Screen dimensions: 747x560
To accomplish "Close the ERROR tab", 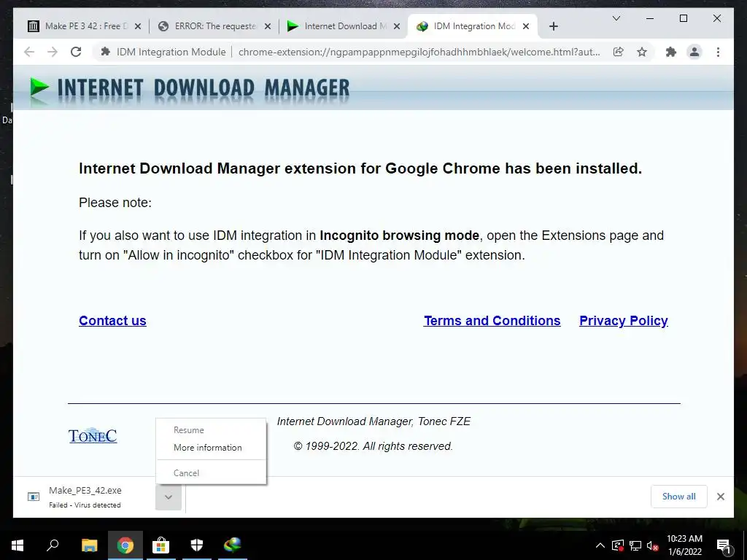I will coord(268,27).
